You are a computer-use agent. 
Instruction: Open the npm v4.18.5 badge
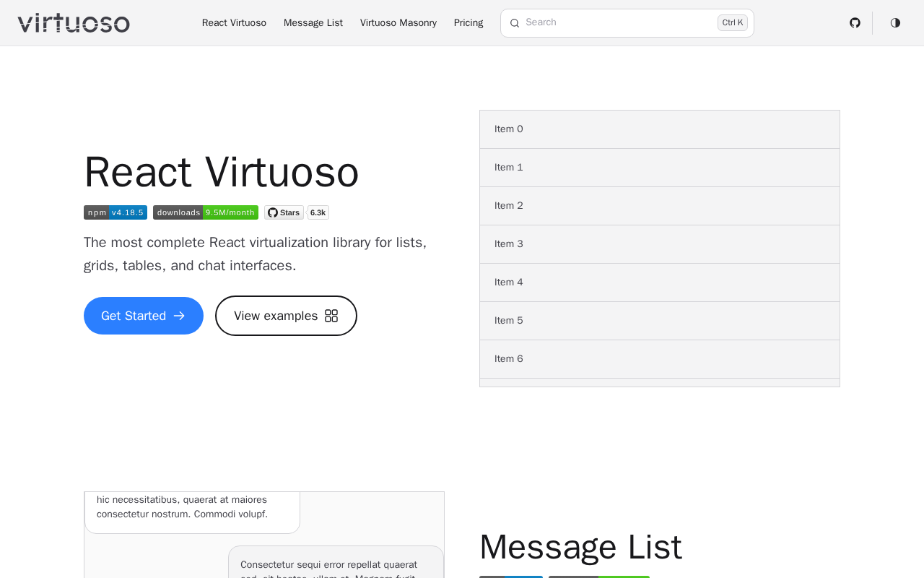click(x=115, y=212)
